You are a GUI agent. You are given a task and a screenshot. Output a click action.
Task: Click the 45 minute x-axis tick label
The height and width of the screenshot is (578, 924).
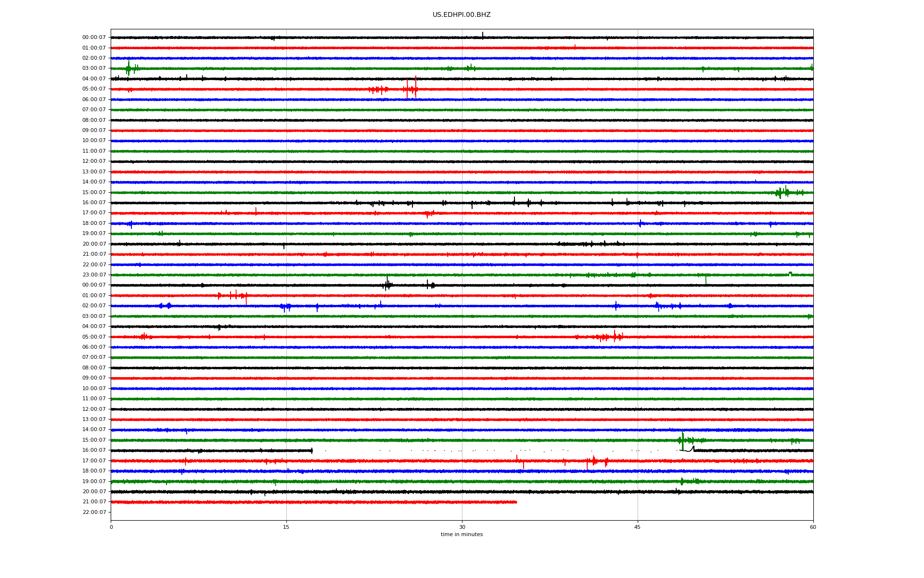point(637,527)
